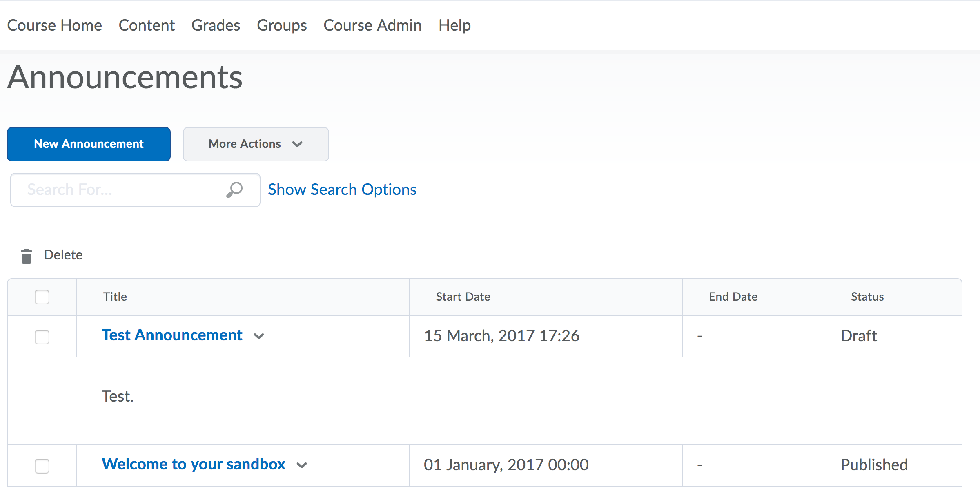Expand the Test Announcement context menu chevron

pos(259,336)
